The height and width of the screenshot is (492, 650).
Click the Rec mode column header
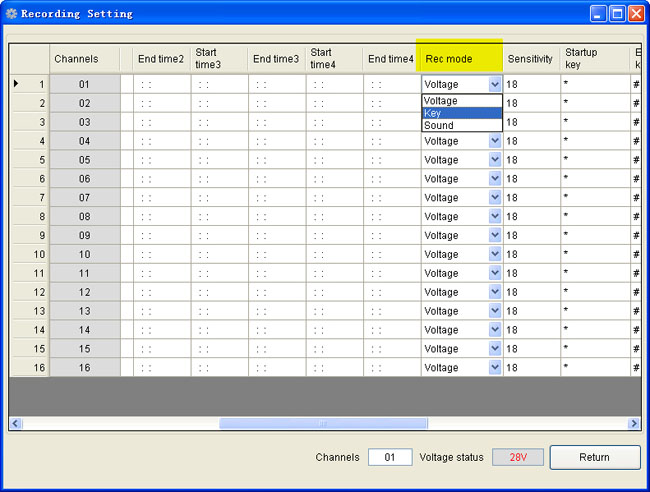(x=460, y=59)
